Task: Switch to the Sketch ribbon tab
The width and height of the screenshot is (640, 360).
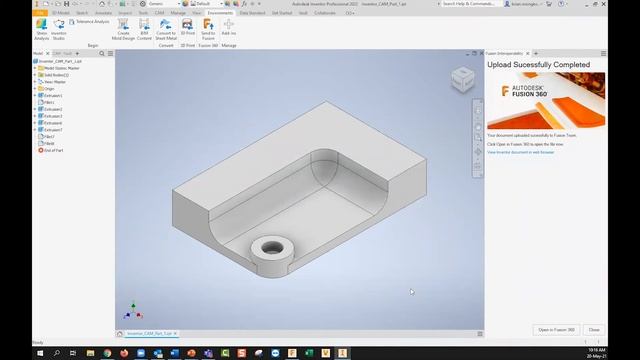Action: coord(82,13)
